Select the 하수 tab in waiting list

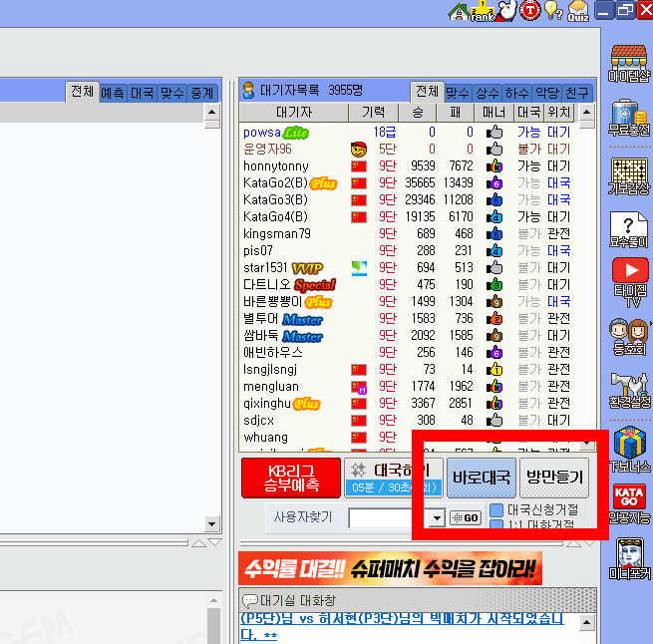517,93
